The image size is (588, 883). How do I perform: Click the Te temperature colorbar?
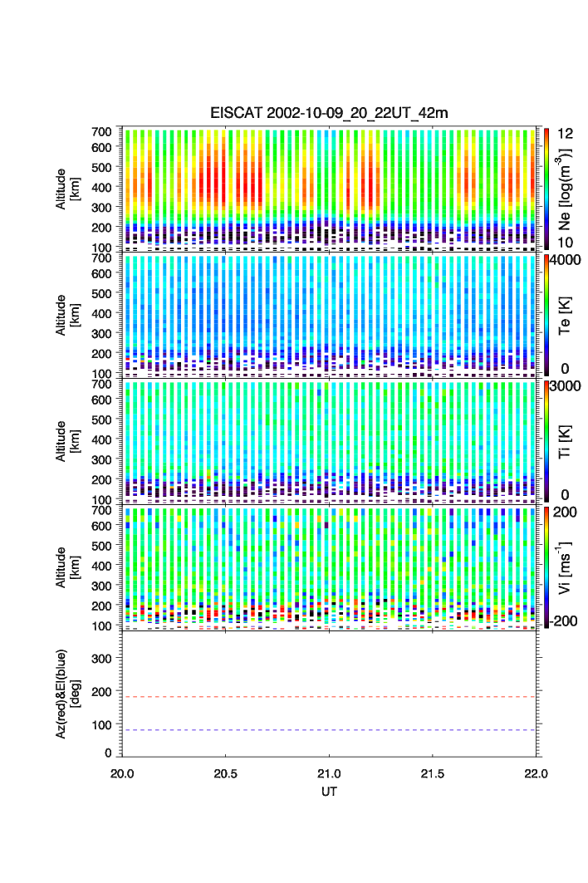[x=546, y=316]
